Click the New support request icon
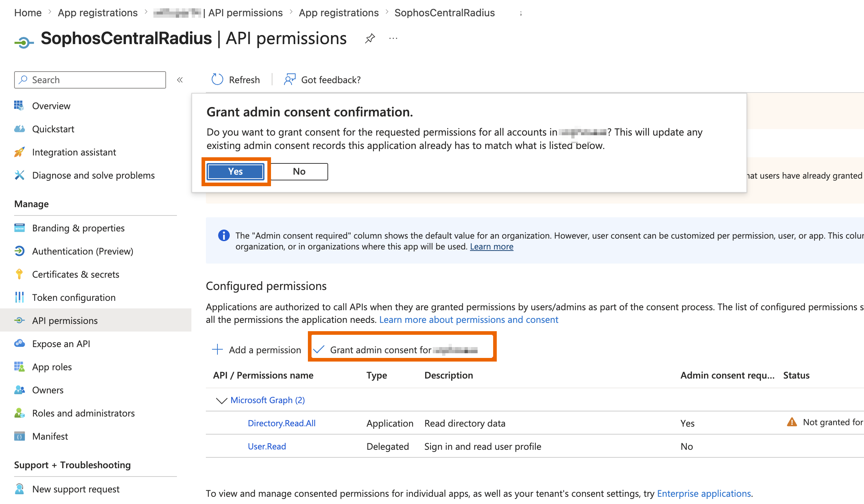The height and width of the screenshot is (504, 864). point(20,489)
